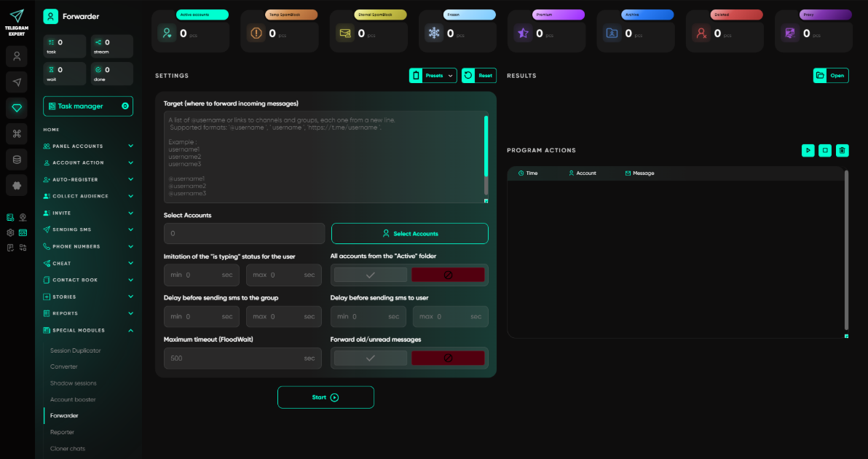Click the Active accounts counter icon
This screenshot has height=459, width=868.
[167, 34]
